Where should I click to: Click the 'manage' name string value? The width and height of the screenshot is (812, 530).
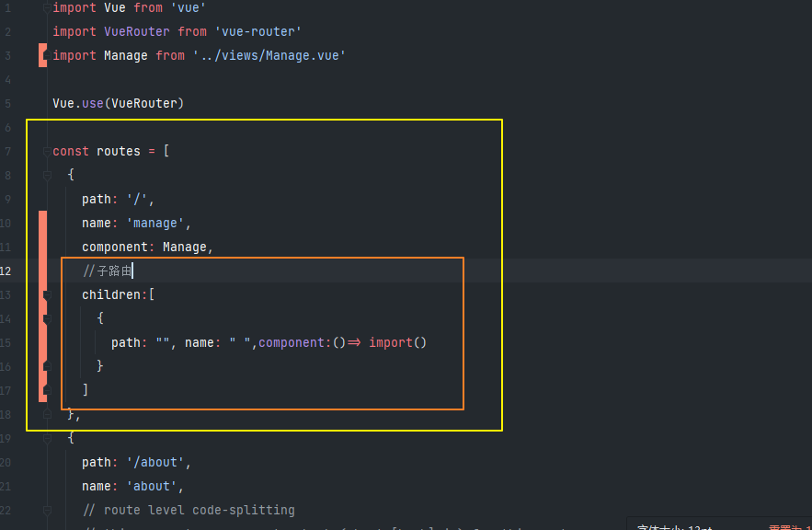tap(154, 223)
